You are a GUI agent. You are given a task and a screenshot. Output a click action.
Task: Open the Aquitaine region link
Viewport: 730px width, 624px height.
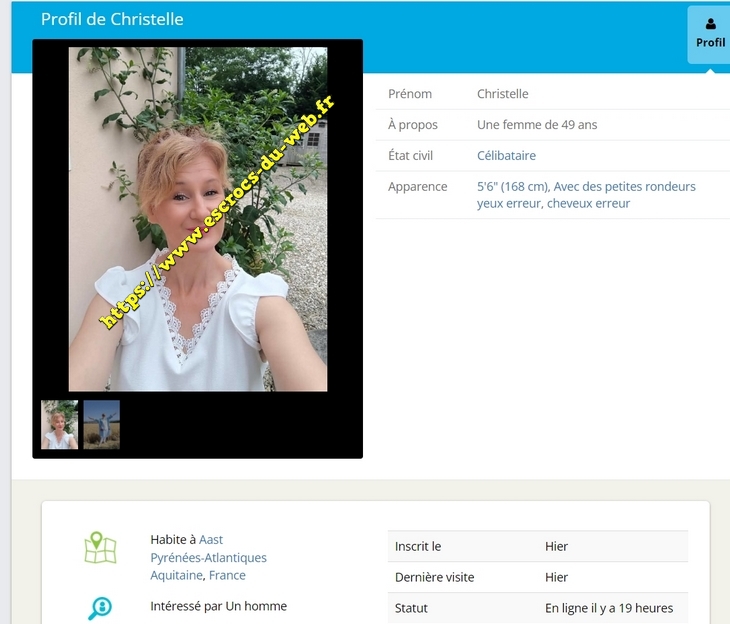pyautogui.click(x=176, y=576)
